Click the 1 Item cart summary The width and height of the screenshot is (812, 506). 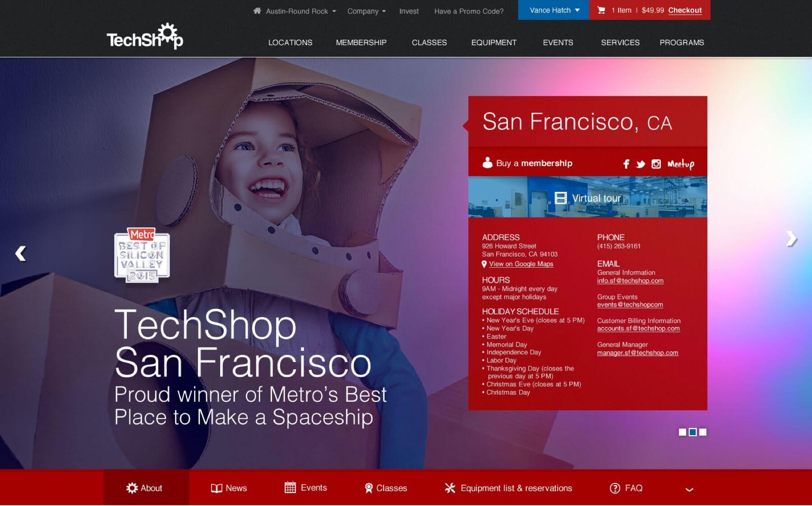[x=621, y=10]
